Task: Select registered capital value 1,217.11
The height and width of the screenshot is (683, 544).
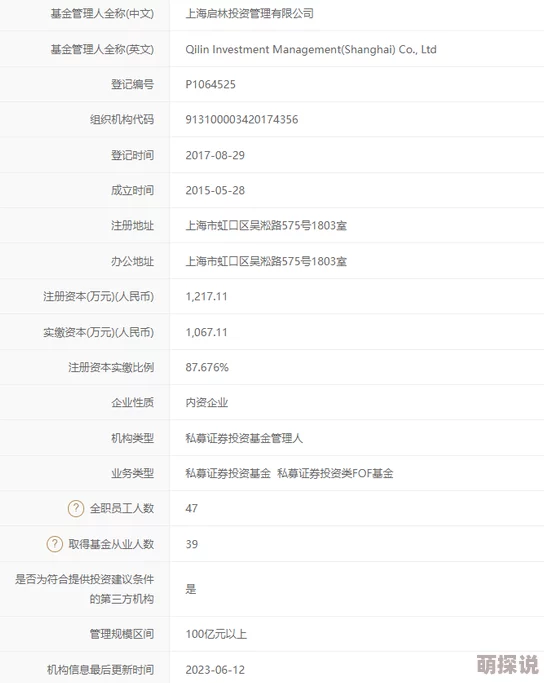Action: [206, 297]
